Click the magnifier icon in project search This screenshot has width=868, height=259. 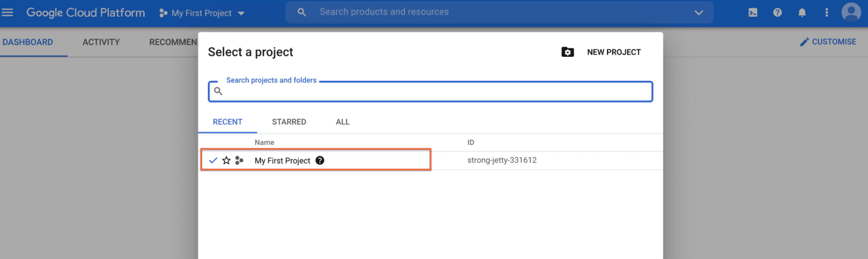pos(218,91)
